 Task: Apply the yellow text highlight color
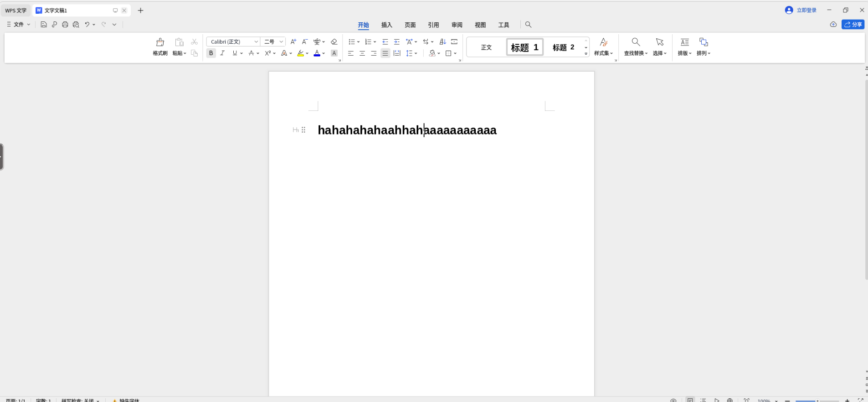tap(300, 53)
